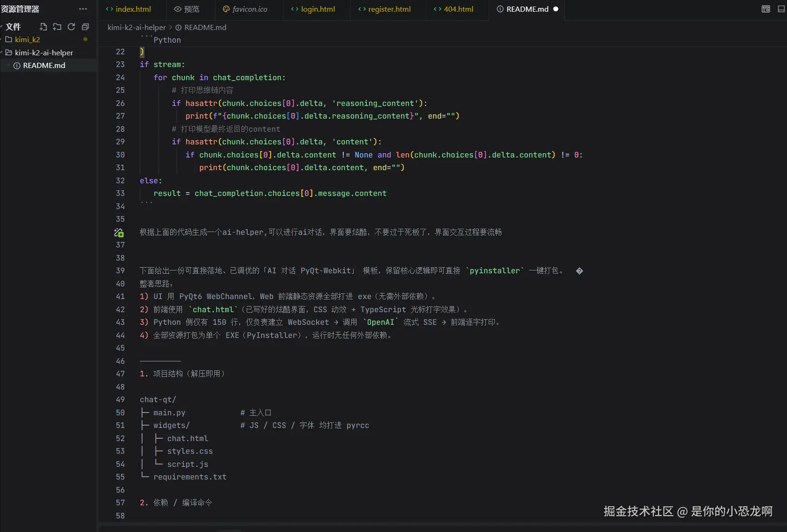Create a new folder in explorer
787x532 pixels.
[x=57, y=27]
